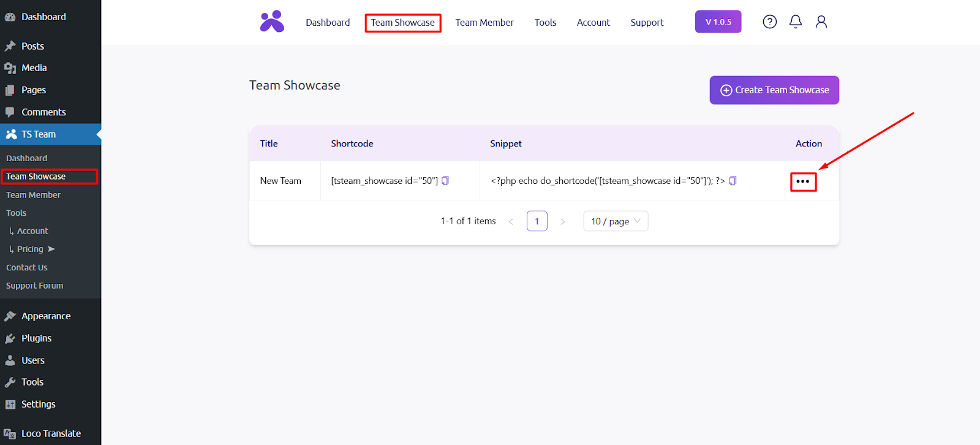Open the Loco Translate sidebar icon
The image size is (980, 445).
[10, 434]
